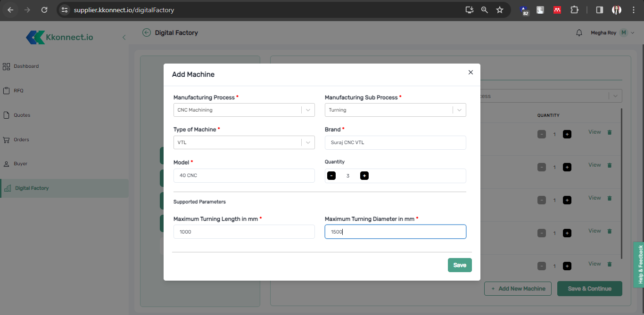Bookmark this page with the star icon
This screenshot has height=315, width=644.
coord(500,10)
